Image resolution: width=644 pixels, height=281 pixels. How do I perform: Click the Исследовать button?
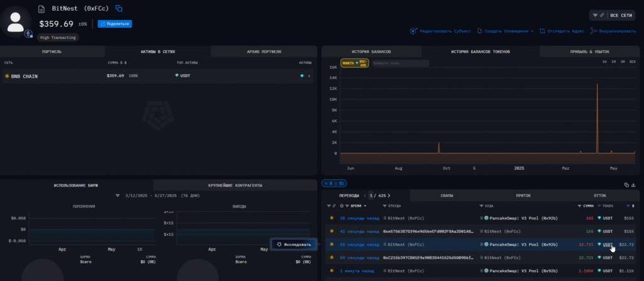point(294,245)
